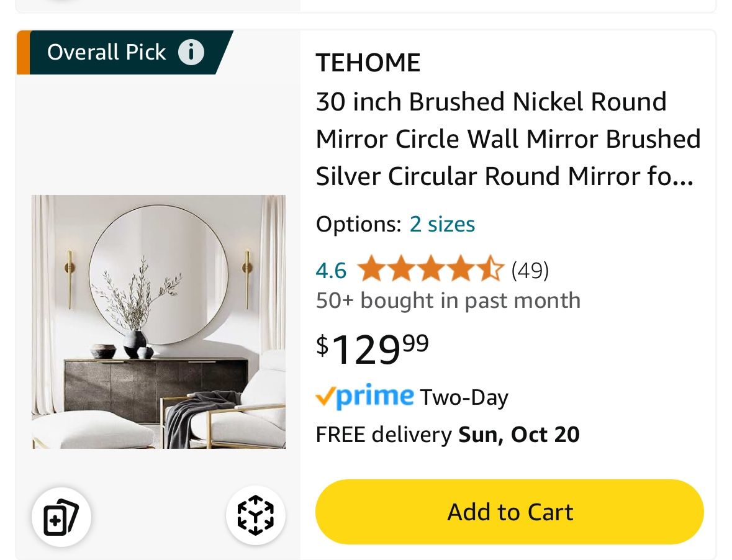Screen dimensions: 732x560
Task: Click the Prime checkmark badge icon
Action: 323,395
